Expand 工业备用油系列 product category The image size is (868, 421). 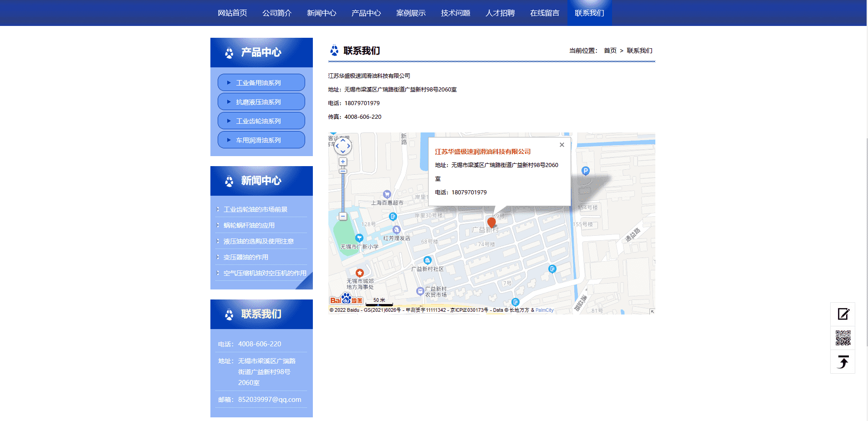[x=261, y=83]
